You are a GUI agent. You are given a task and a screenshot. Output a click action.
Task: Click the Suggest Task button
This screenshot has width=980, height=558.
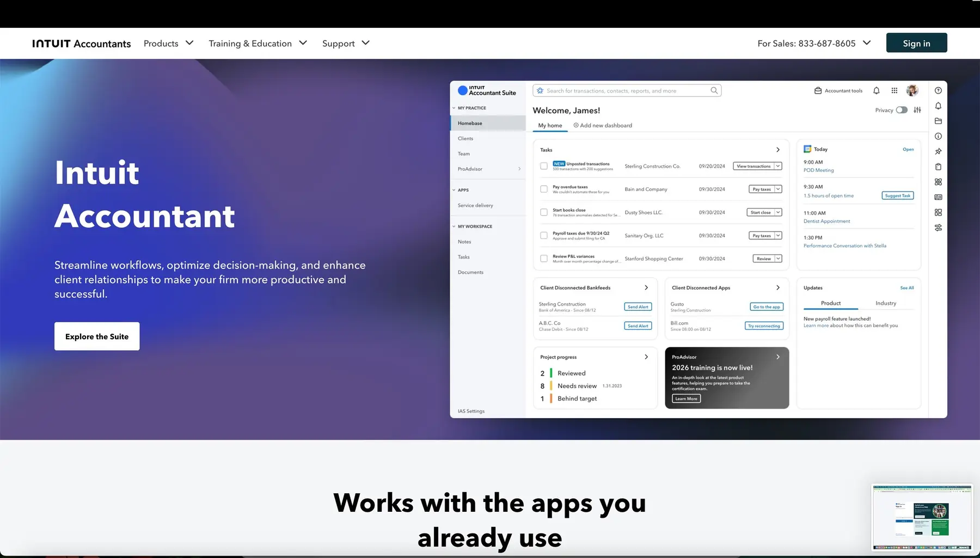pos(897,195)
